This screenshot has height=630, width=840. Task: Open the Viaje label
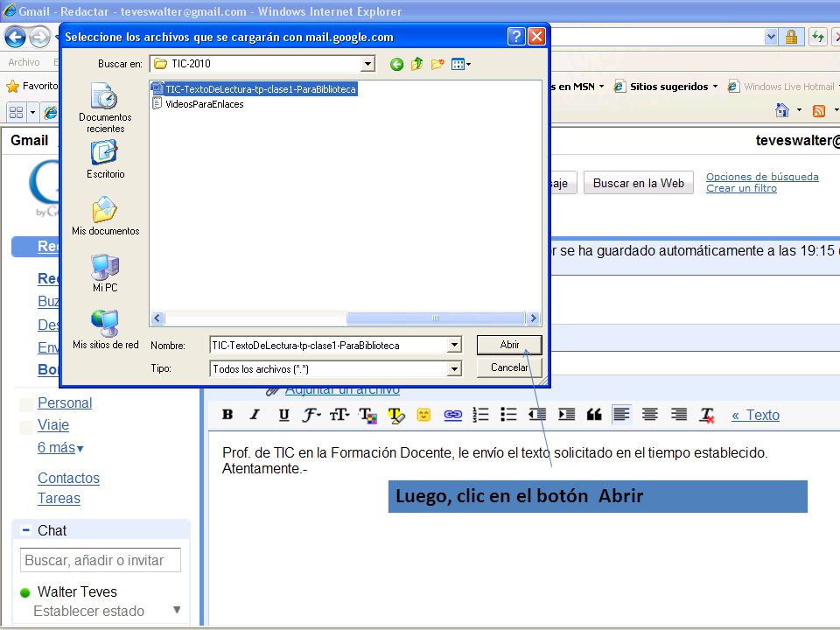53,425
